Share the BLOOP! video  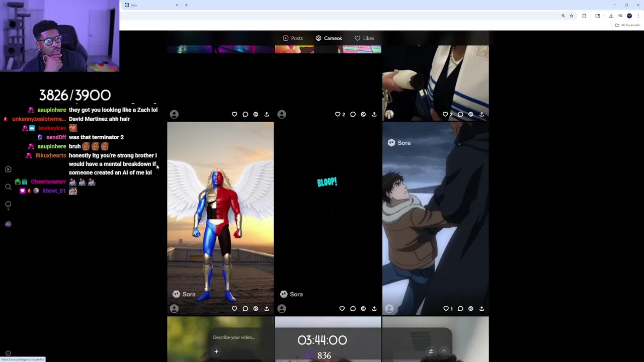tap(374, 309)
